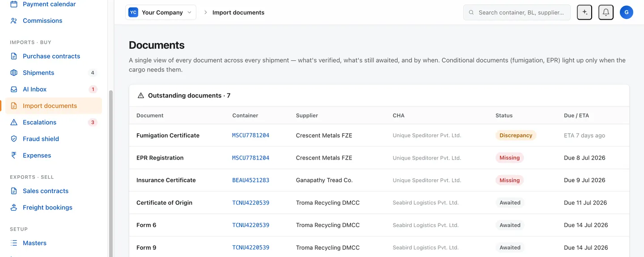Screen dimensions: 644x257
Task: Click the Fraud shield icon
Action: [x=14, y=139]
